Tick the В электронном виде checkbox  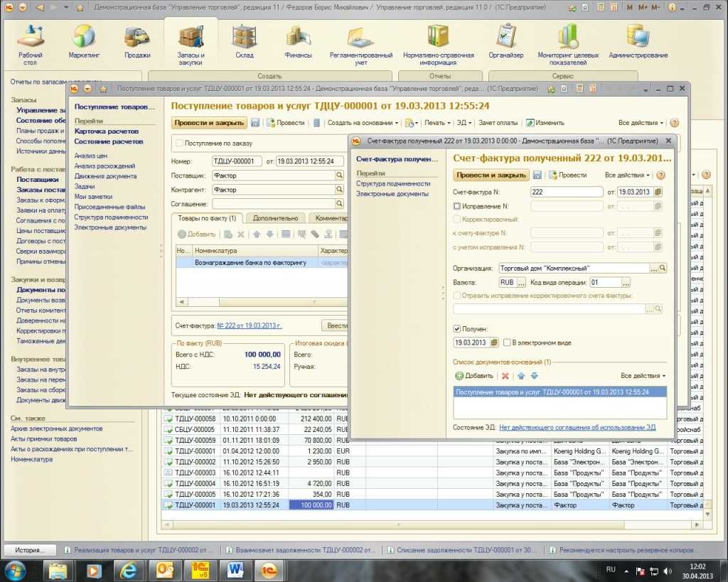click(x=507, y=343)
